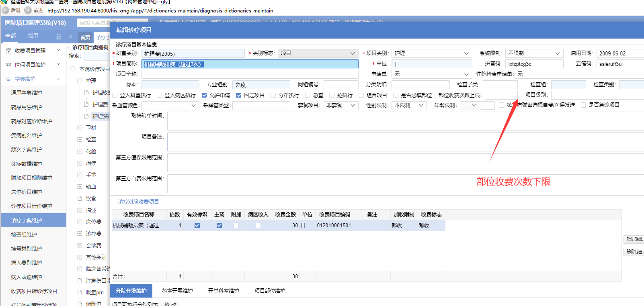Open the 套餐项目 dropdown

pyautogui.click(x=341, y=105)
